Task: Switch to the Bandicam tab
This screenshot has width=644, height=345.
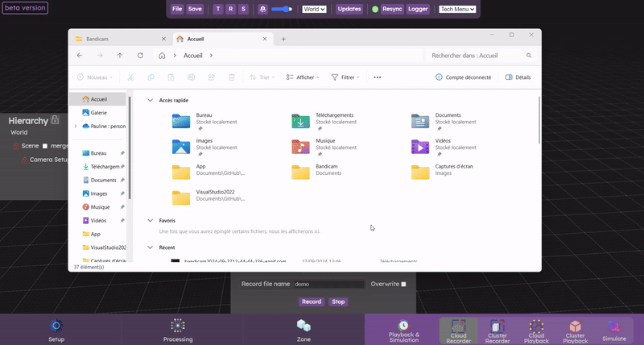Action: coord(119,39)
